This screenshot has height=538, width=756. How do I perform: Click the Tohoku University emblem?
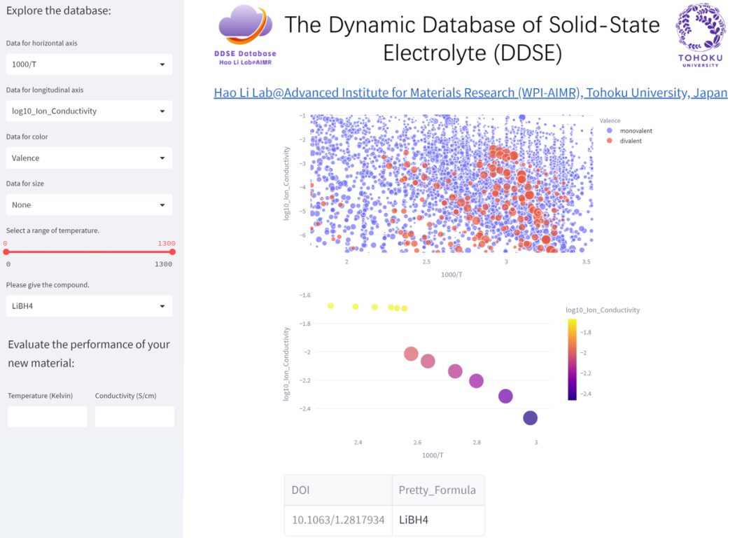click(701, 35)
